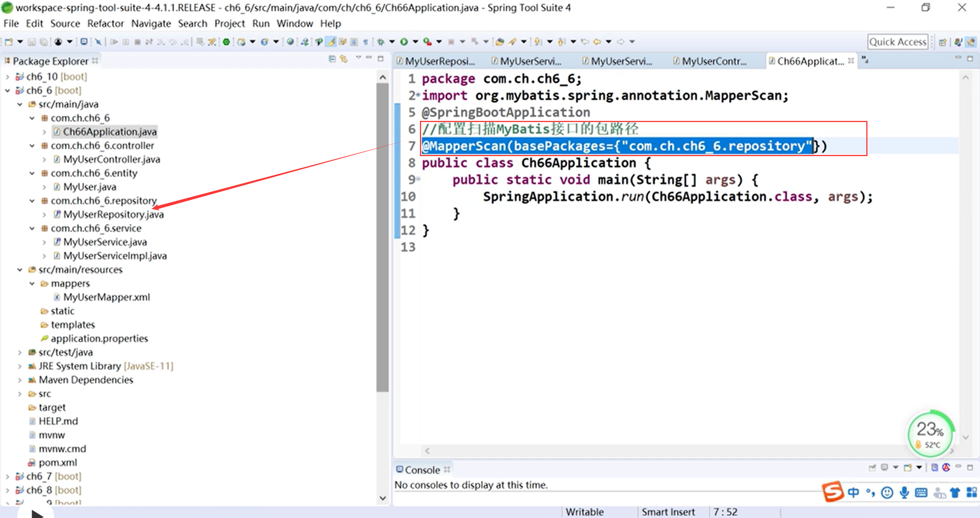This screenshot has width=980, height=518.
Task: Click the Quick Access search field
Action: 897,42
